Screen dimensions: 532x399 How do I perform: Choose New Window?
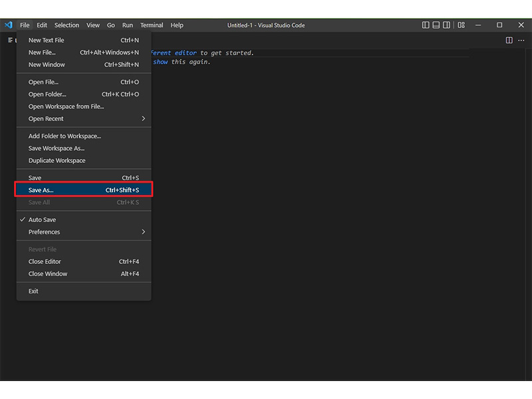tap(84, 65)
